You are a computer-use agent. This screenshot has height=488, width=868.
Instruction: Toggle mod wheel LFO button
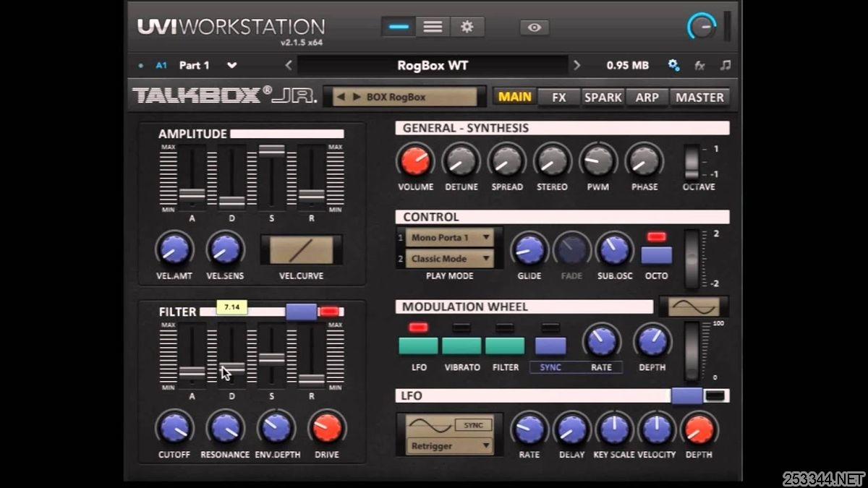tap(418, 346)
